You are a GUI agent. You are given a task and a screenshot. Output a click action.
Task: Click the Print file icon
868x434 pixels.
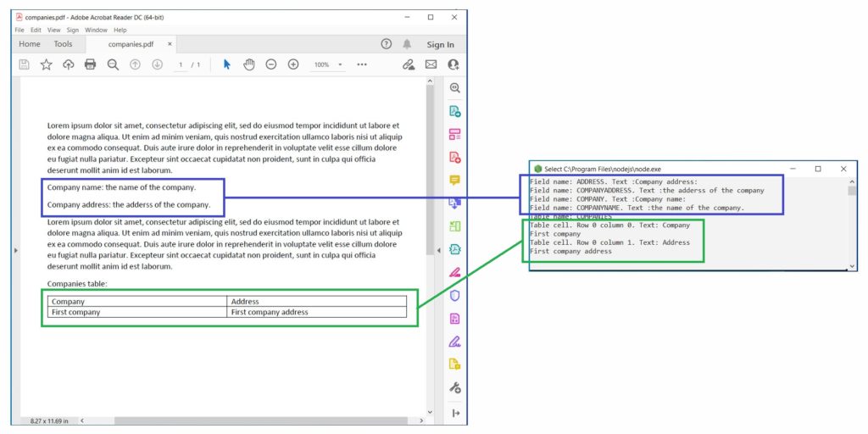(91, 64)
